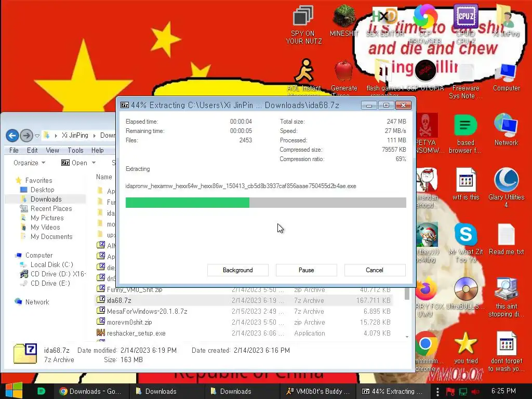Viewport: 532px width, 399px height.
Task: Open the Edit menu in Explorer
Action: [x=32, y=150]
